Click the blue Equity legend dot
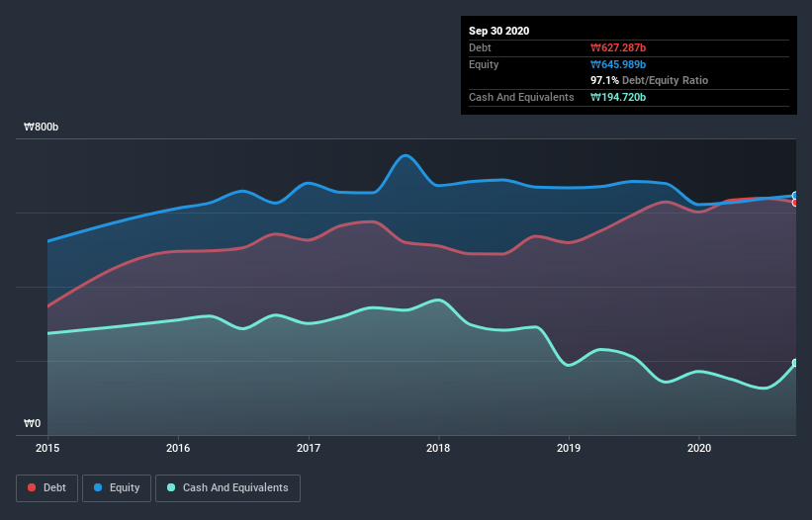This screenshot has width=812, height=520. coord(98,487)
